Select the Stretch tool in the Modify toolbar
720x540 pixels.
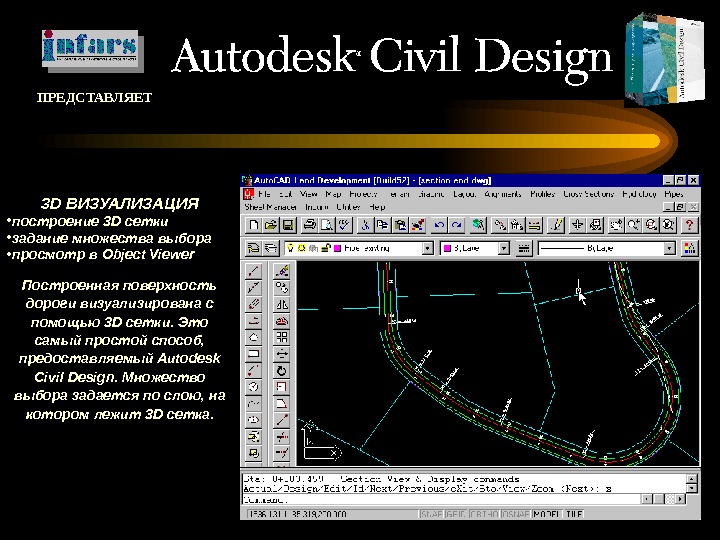tap(281, 404)
